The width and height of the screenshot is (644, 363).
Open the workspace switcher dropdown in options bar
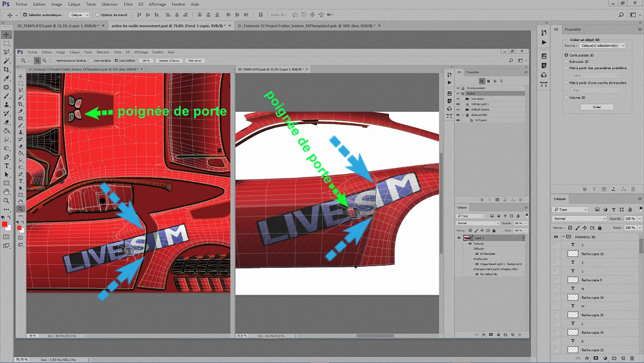pyautogui.click(x=634, y=15)
